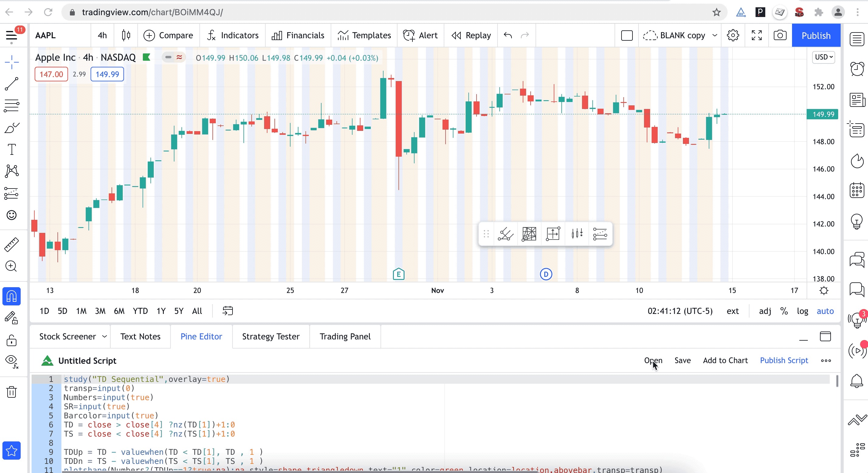868x473 pixels.
Task: Toggle logarithmic scale with log
Action: pos(802,311)
